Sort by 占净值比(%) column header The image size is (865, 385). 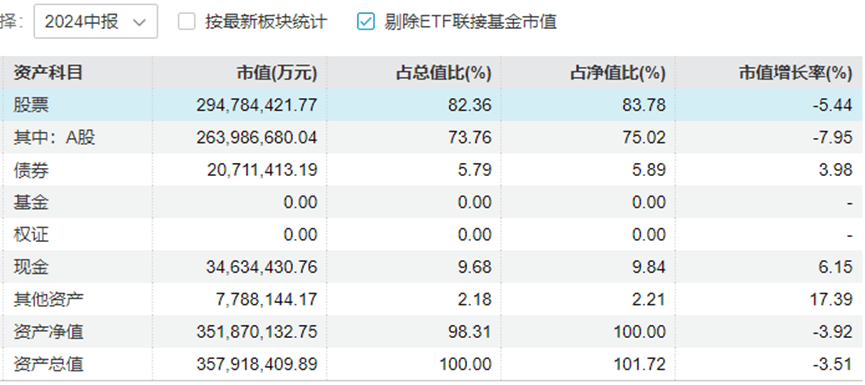pyautogui.click(x=618, y=73)
